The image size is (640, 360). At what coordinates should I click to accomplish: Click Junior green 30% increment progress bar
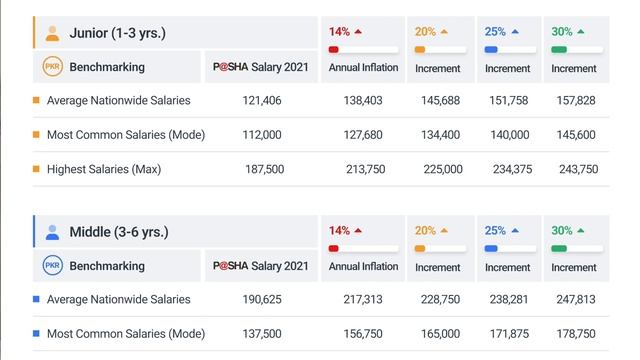point(577,50)
